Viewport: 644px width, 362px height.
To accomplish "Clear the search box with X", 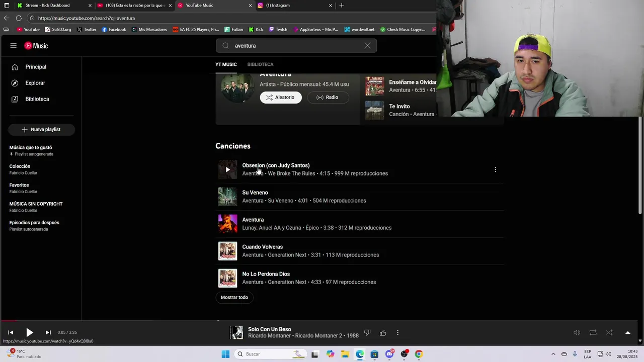I will pyautogui.click(x=368, y=46).
